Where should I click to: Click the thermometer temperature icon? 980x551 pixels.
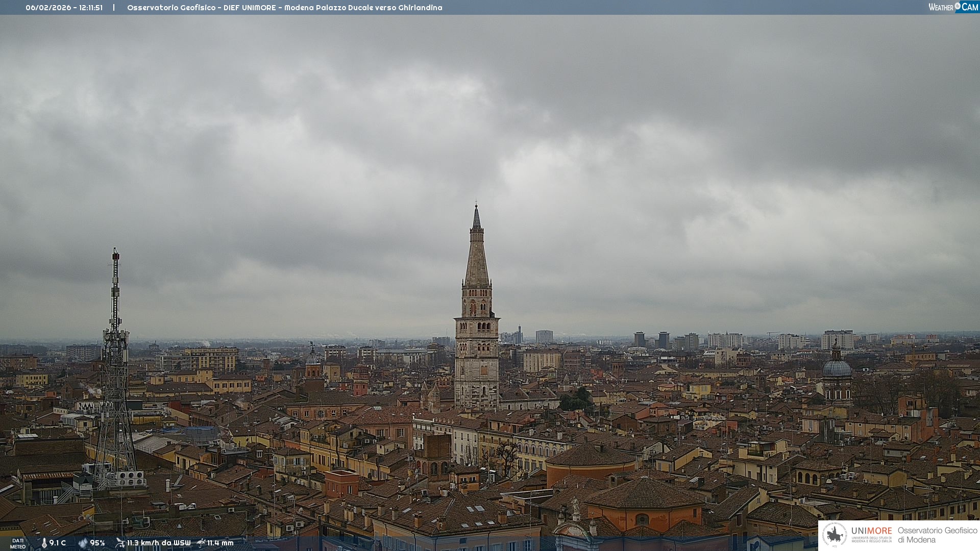[44, 543]
